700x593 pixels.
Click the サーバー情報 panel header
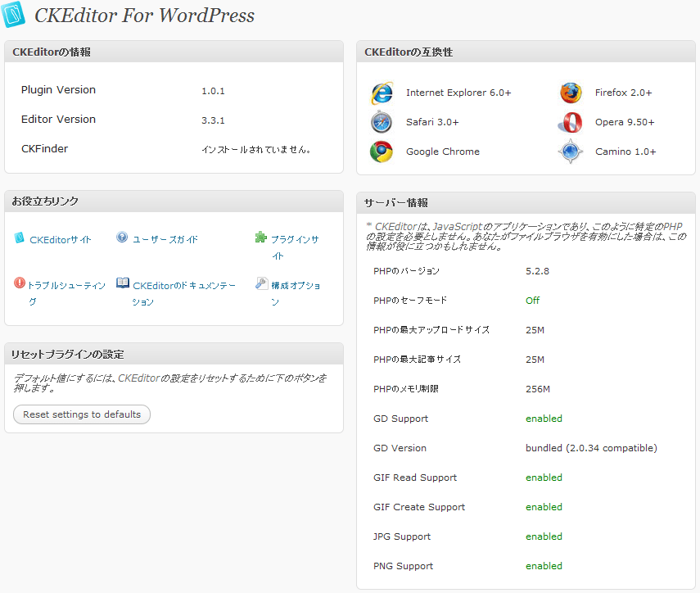point(526,203)
